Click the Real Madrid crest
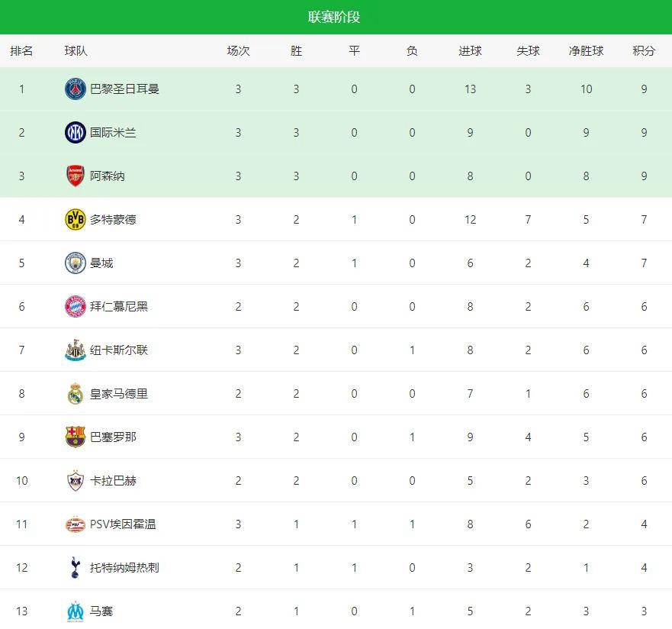 tap(76, 394)
